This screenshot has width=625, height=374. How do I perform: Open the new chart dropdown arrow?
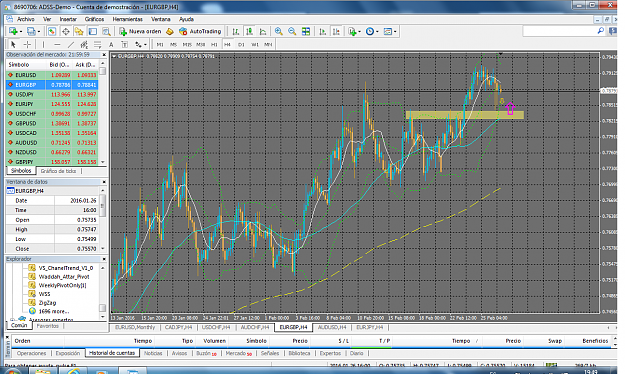point(21,31)
